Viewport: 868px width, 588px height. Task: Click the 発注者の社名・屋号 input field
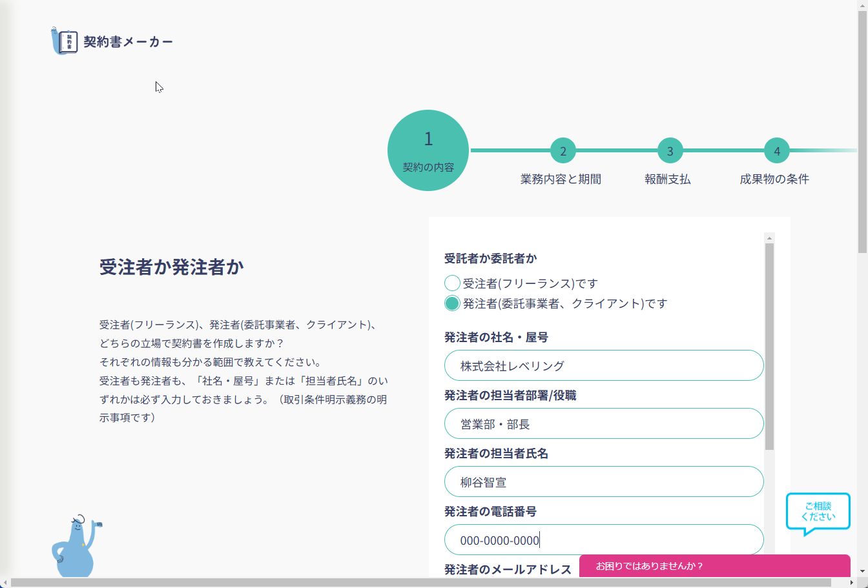pos(604,365)
